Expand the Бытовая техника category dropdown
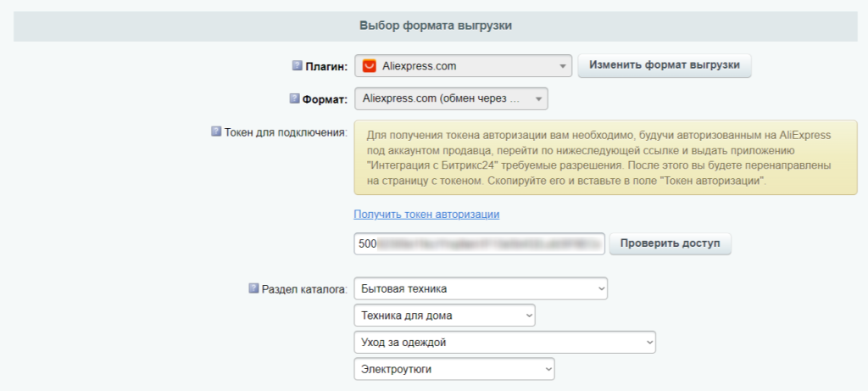Viewport: 868px width, 391px height. tap(481, 288)
